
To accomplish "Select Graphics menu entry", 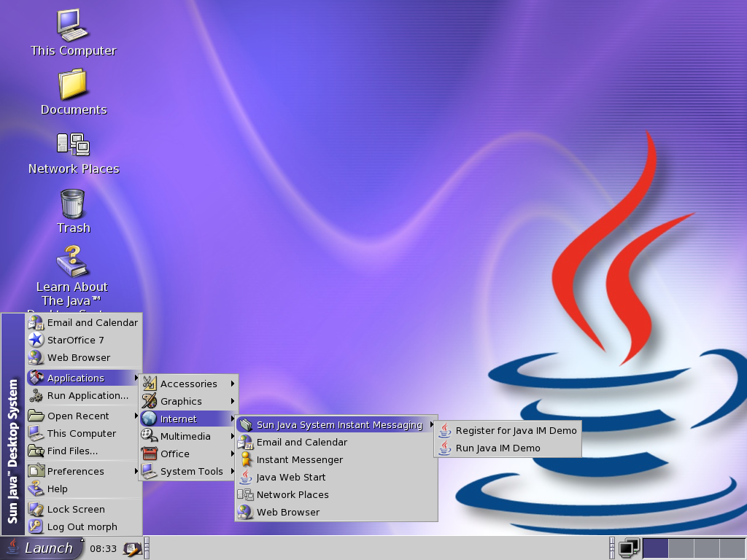I will 189,401.
